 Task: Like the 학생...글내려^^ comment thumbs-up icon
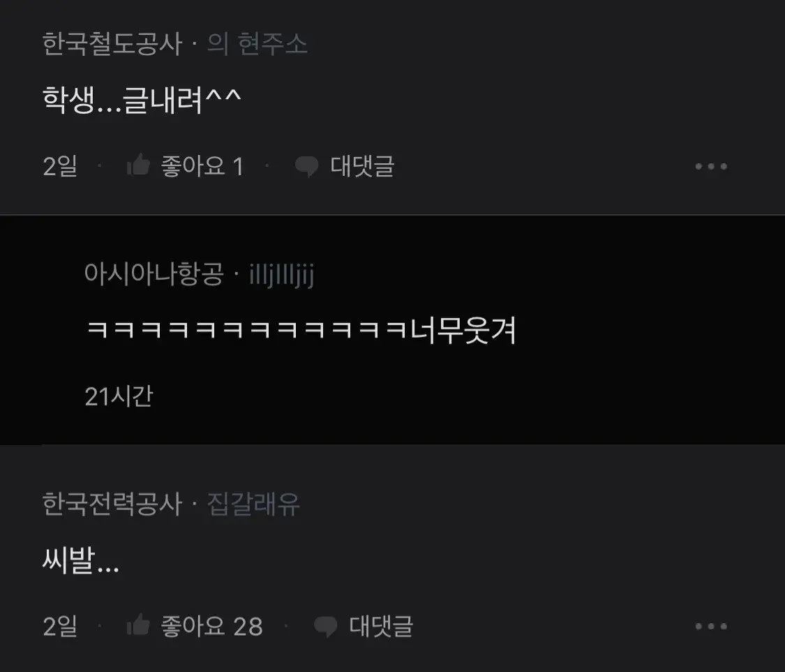[x=138, y=164]
